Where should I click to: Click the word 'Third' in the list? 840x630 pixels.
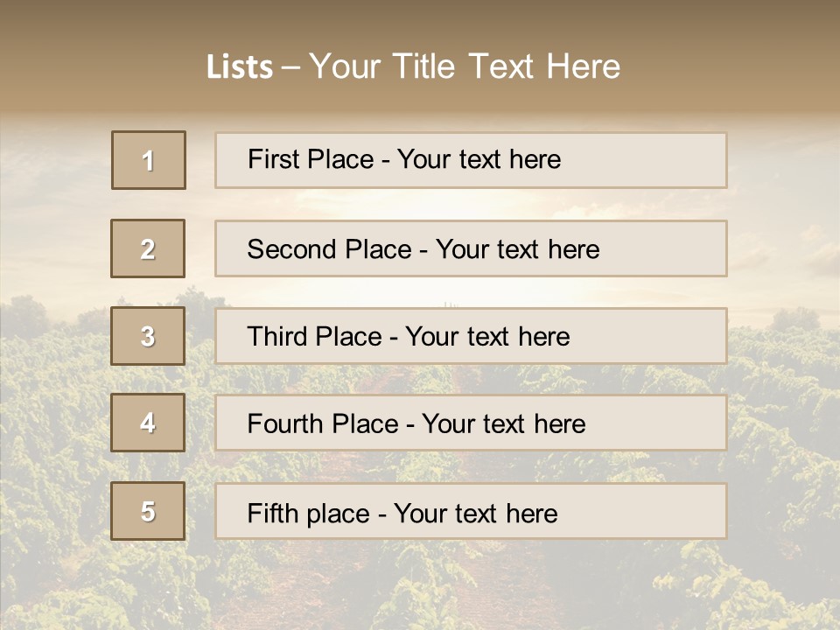(x=278, y=337)
